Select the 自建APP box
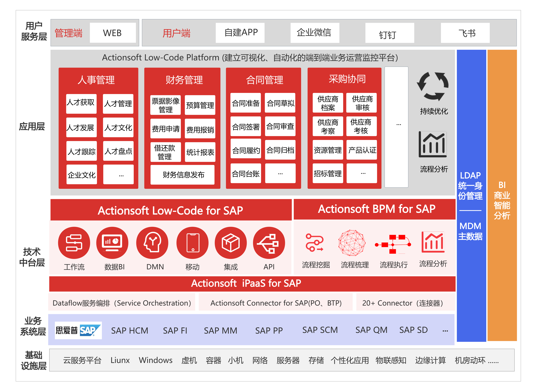The height and width of the screenshot is (392, 538). coord(240,33)
